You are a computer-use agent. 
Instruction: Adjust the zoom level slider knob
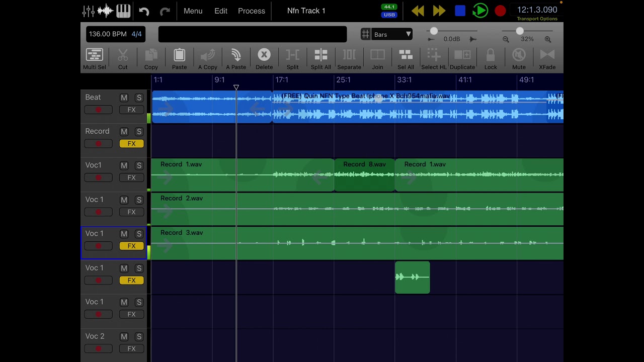pyautogui.click(x=520, y=31)
